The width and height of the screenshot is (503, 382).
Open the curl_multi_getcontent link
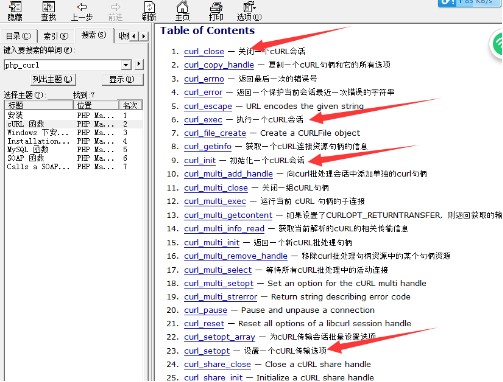228,215
